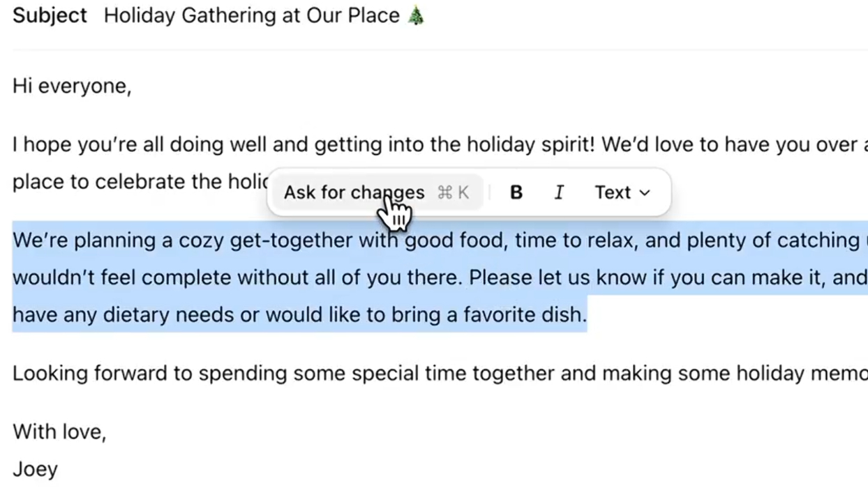Screen dimensions: 868x488
Task: Click highlighted line "have any dietary needs"
Action: pyautogui.click(x=209, y=314)
